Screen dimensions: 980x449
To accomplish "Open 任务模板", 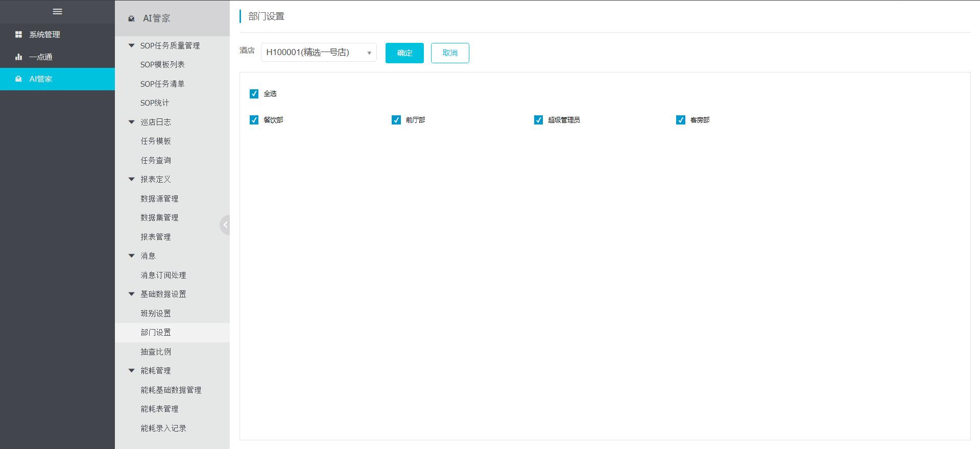I will click(x=156, y=141).
